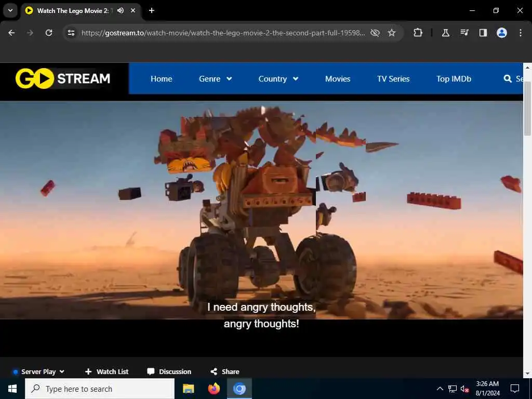Go back to the previous page
Screen dimensions: 532x399
[11, 33]
